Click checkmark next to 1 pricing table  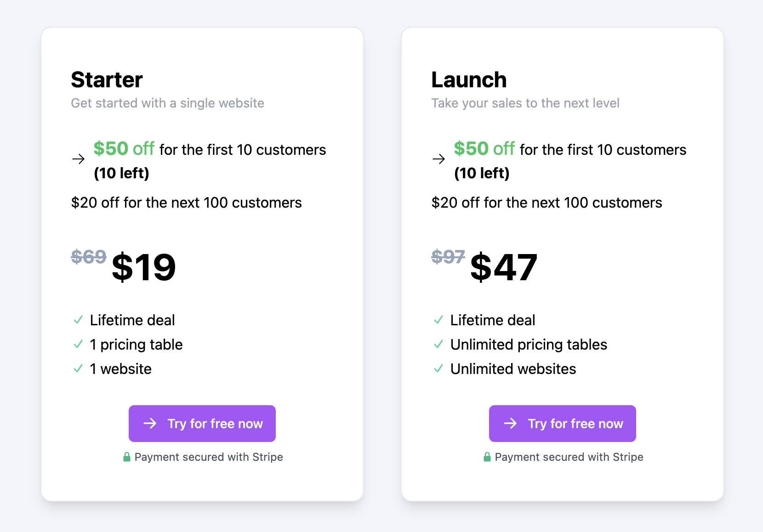pyautogui.click(x=78, y=344)
